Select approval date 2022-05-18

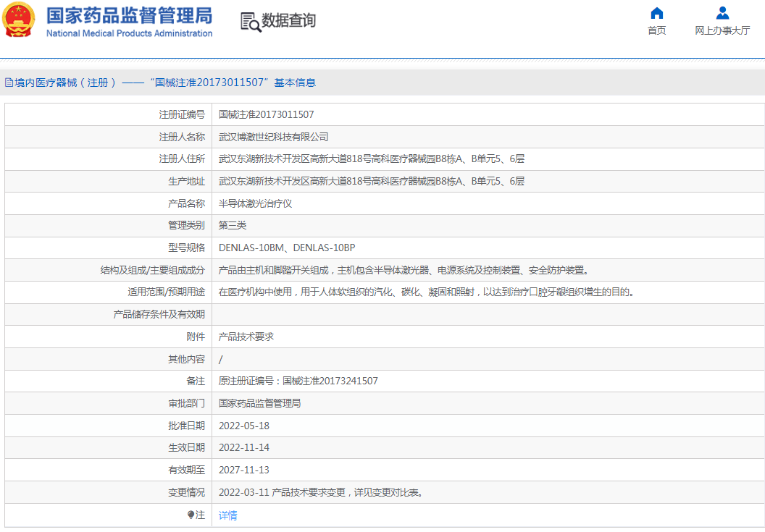coord(244,426)
